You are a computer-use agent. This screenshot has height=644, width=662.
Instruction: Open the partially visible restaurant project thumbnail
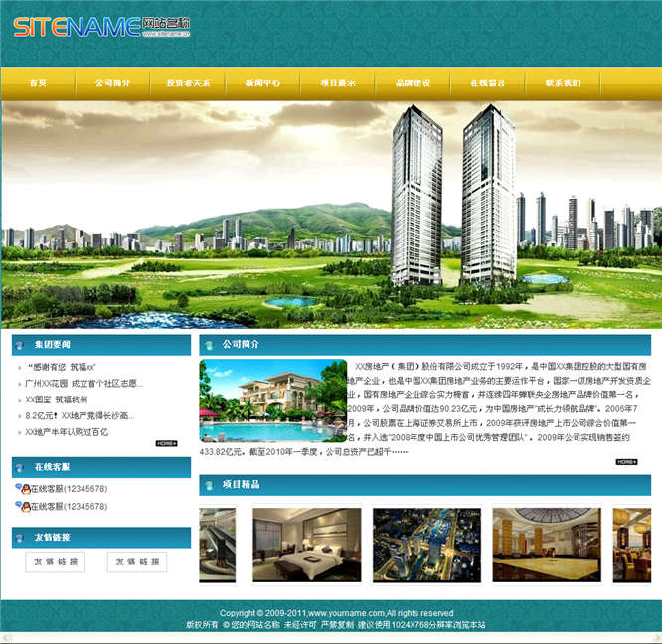pyautogui.click(x=632, y=545)
